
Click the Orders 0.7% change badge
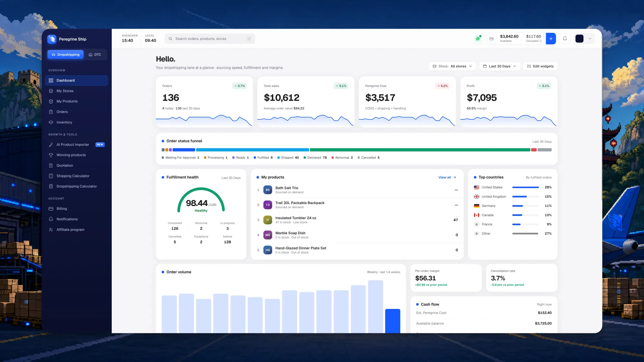(240, 86)
